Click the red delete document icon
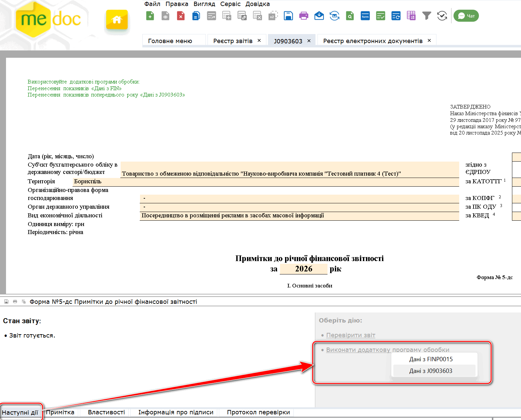 181,16
